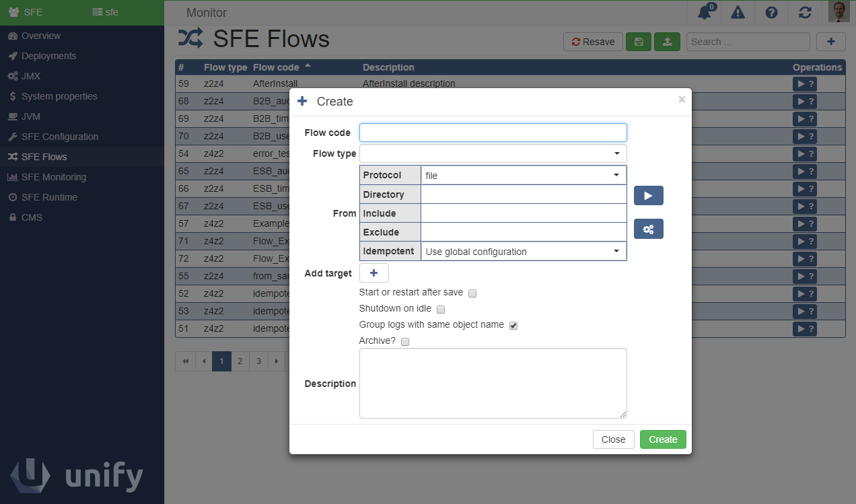The width and height of the screenshot is (856, 504).
Task: Click operations button for row 54
Action: 805,154
